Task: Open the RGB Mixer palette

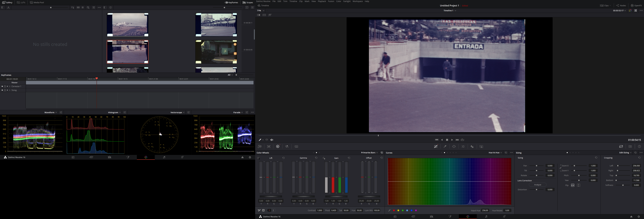Action: [x=287, y=147]
